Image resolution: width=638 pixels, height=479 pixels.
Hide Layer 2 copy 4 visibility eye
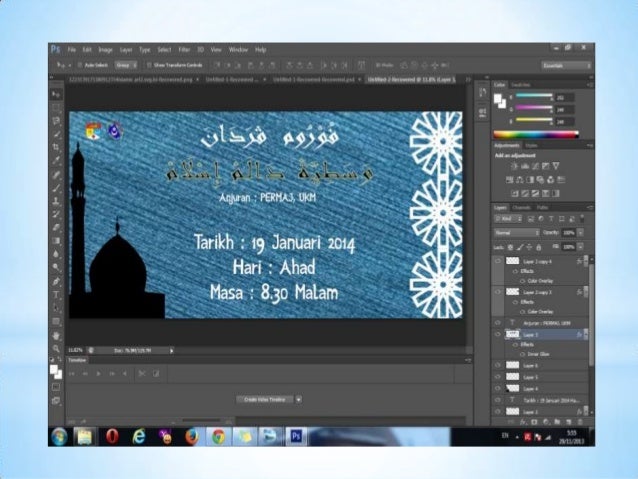point(498,261)
